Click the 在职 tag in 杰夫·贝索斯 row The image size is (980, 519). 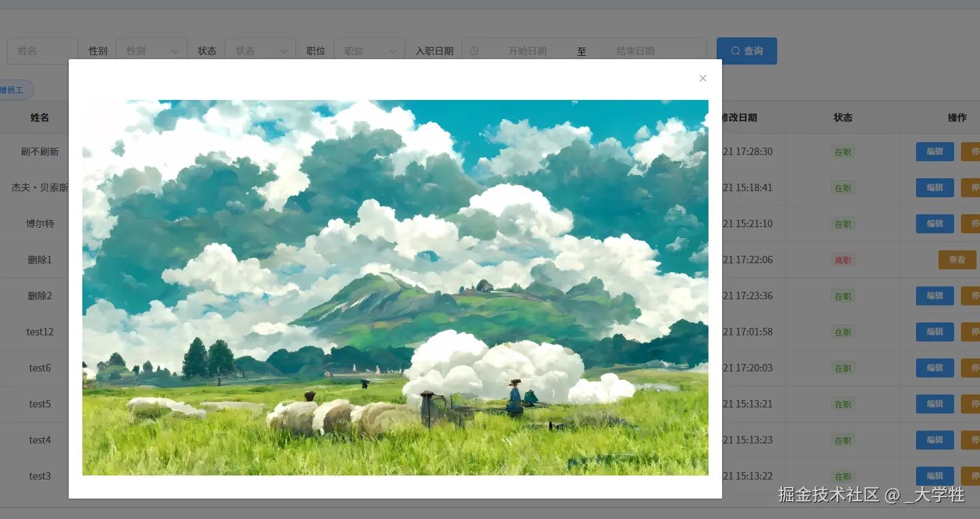tap(843, 188)
